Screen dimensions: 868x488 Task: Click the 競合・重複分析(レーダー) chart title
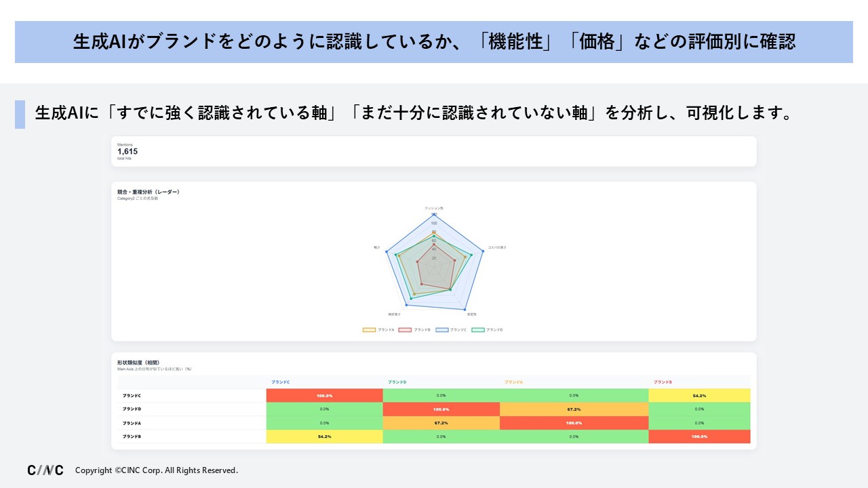tap(148, 192)
